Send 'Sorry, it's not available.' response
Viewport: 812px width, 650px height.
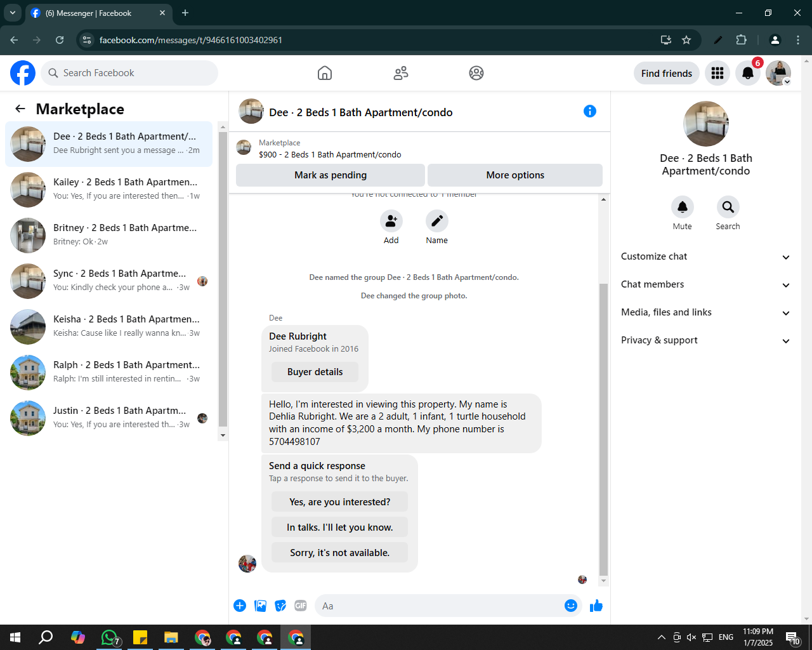pyautogui.click(x=339, y=553)
